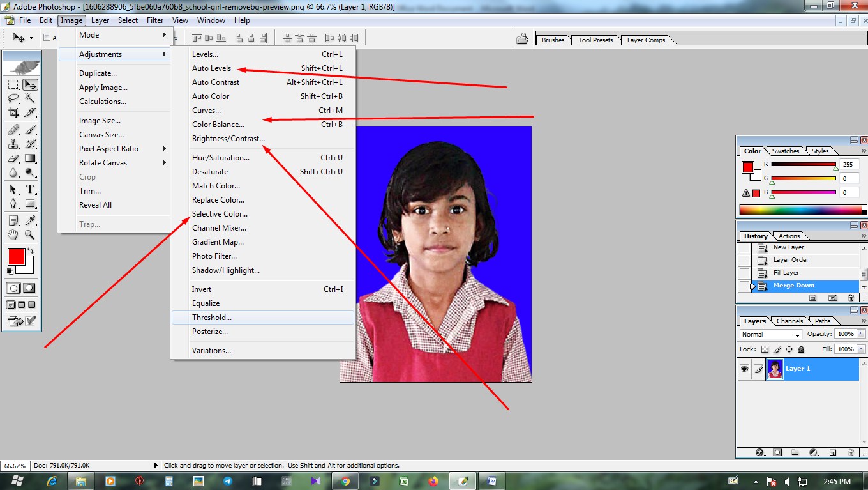Delete layer using Layers trash icon
The image size is (868, 490).
[x=851, y=452]
